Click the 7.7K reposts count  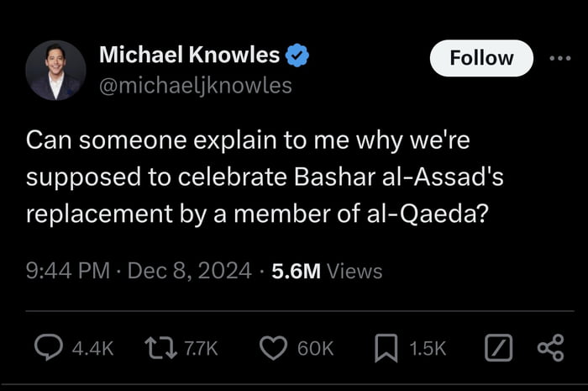click(201, 349)
